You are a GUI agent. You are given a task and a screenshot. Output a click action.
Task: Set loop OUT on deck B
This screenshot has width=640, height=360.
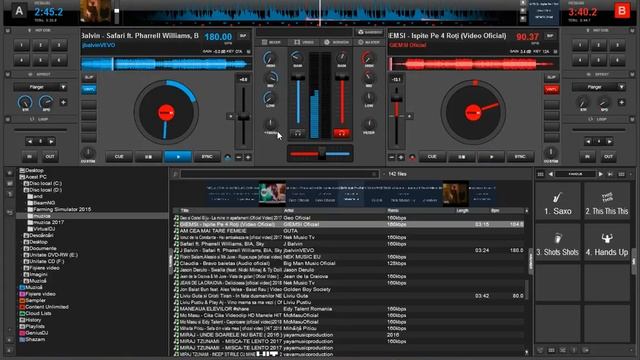pyautogui.click(x=608, y=156)
